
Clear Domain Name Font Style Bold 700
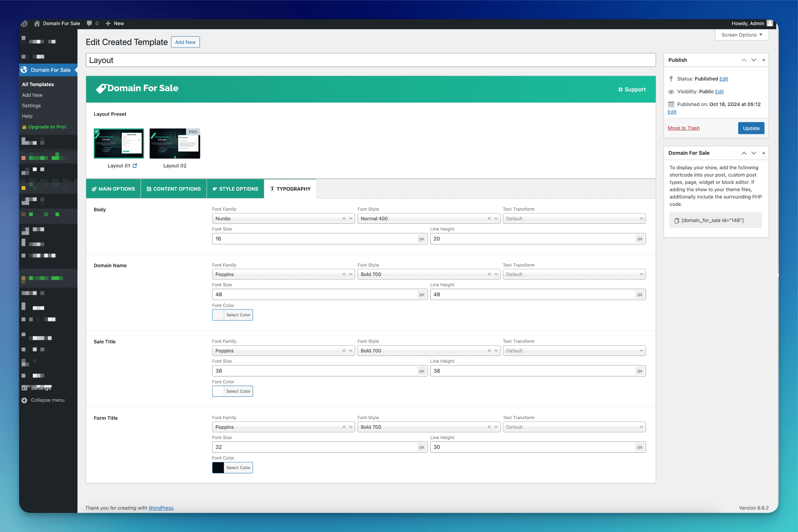point(489,274)
